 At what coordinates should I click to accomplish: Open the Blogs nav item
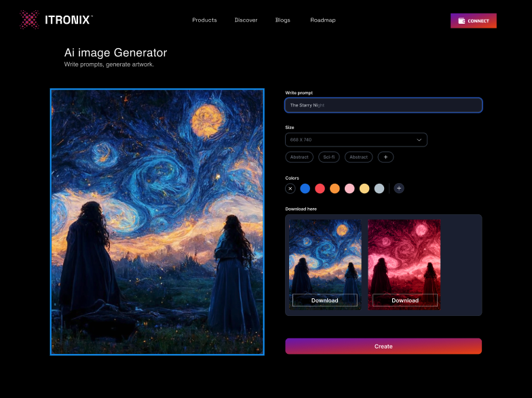pyautogui.click(x=282, y=20)
